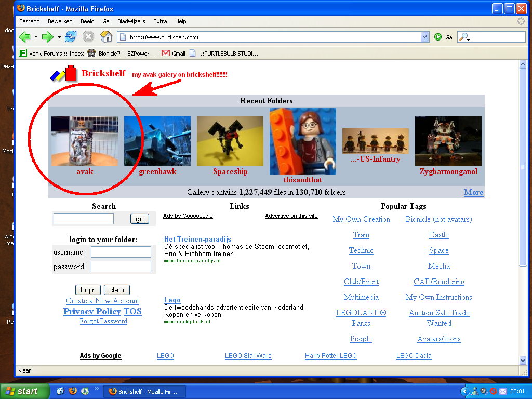Click the Firefox Back arrow button
The image size is (532, 399).
(x=24, y=37)
